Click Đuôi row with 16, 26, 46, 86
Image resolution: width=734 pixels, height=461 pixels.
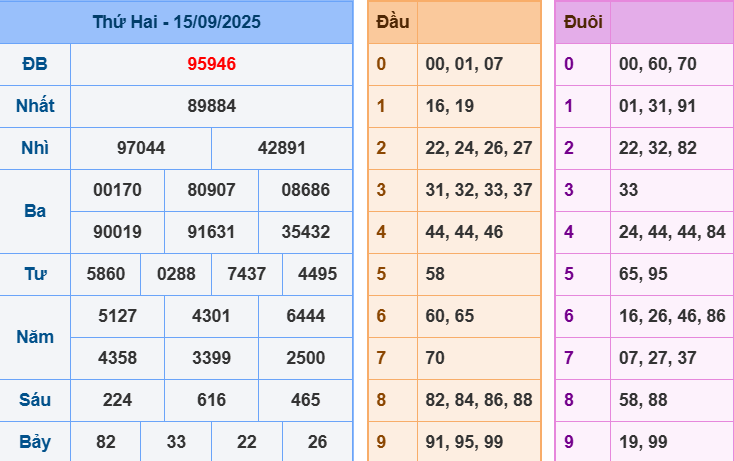click(671, 316)
